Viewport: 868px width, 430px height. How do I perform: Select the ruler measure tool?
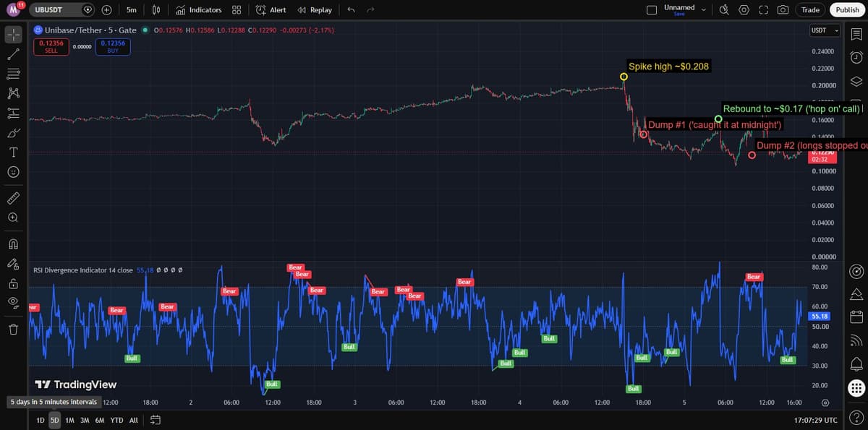pyautogui.click(x=12, y=197)
